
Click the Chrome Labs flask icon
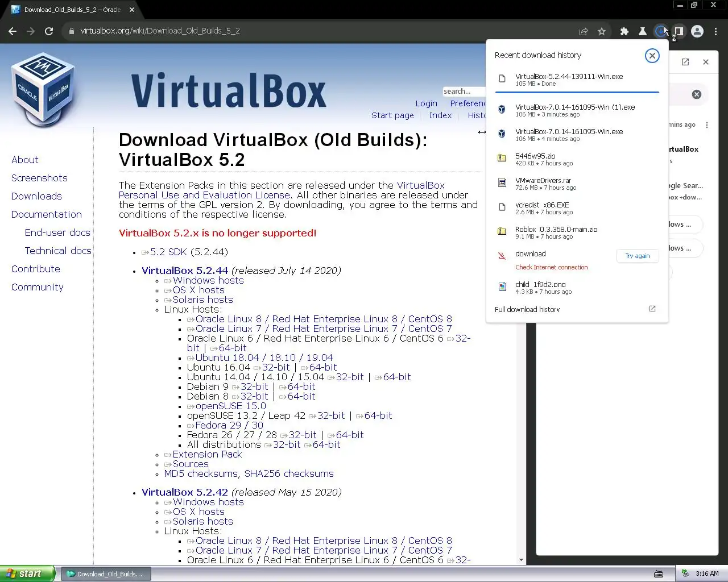tap(643, 31)
